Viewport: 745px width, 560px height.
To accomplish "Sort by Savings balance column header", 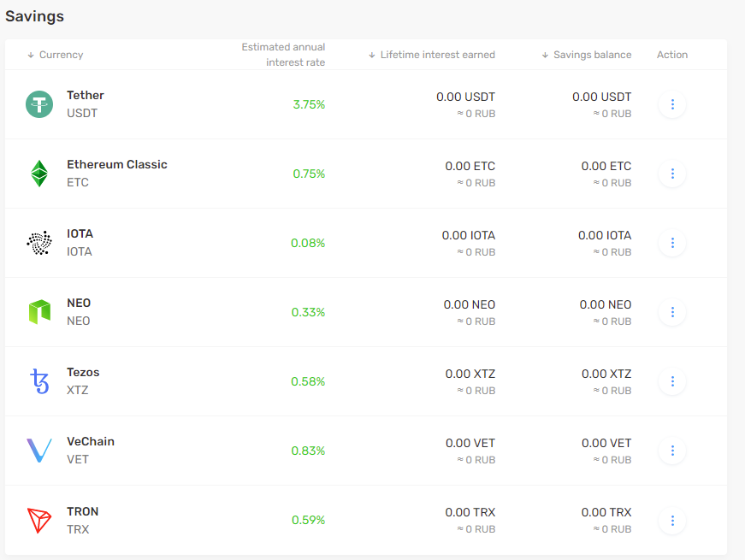I will pos(587,55).
